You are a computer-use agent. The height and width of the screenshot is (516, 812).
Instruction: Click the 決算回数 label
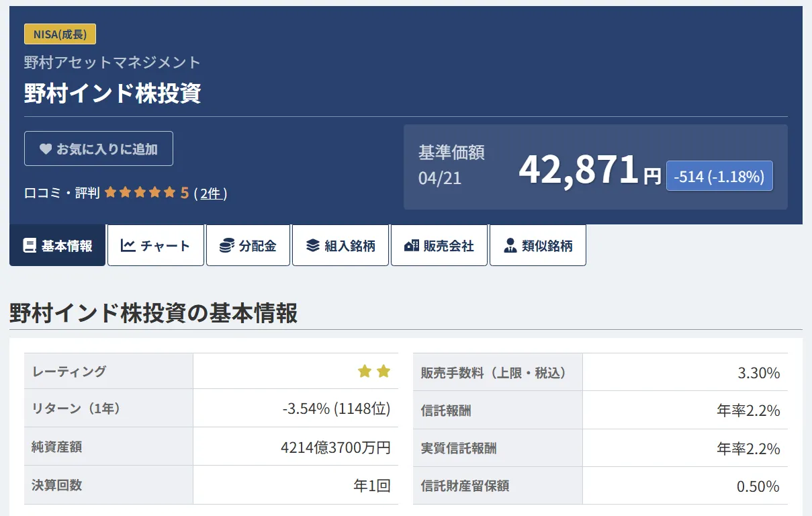click(x=56, y=484)
